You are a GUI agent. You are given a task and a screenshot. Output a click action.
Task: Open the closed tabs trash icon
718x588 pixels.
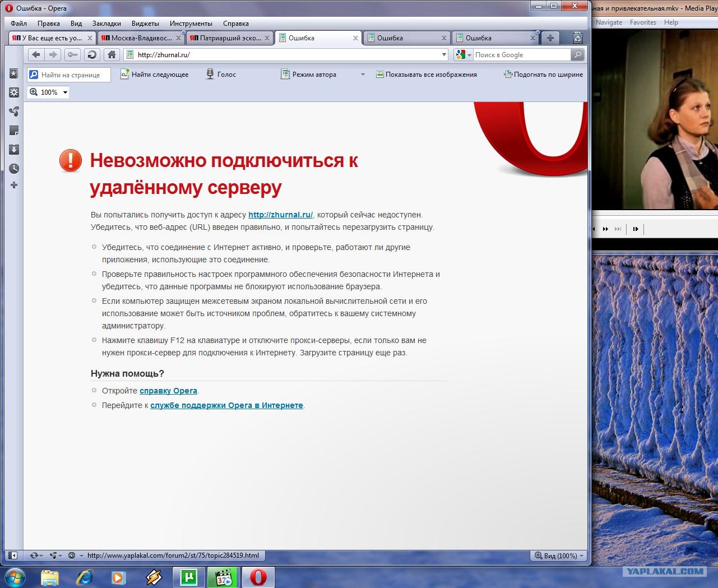point(578,38)
